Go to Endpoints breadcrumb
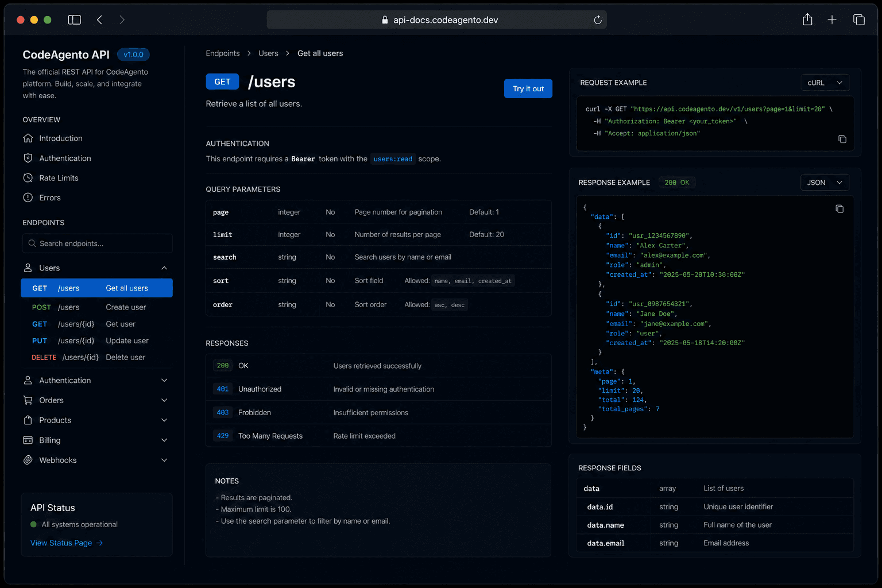The width and height of the screenshot is (882, 588). 223,53
